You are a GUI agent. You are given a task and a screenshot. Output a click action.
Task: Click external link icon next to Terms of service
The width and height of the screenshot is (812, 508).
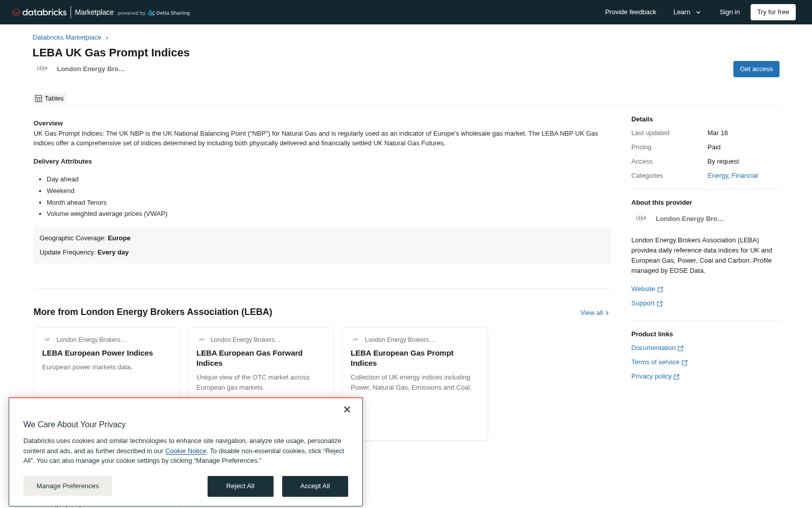click(x=685, y=363)
